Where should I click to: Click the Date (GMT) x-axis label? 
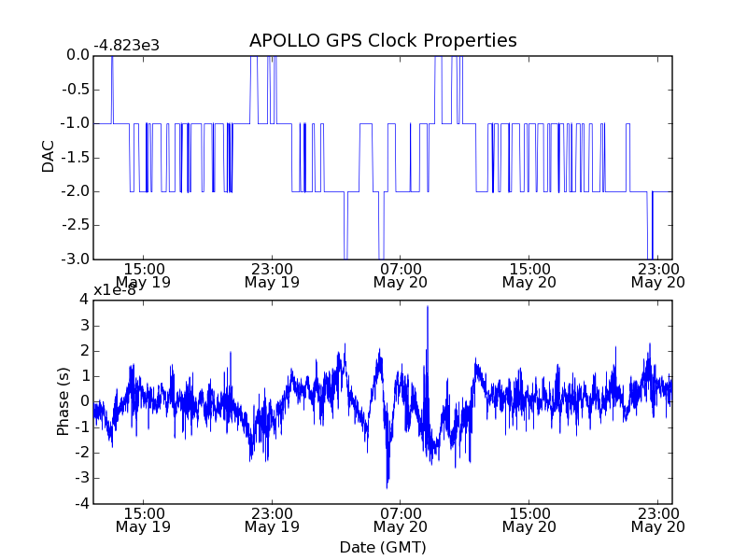click(x=383, y=548)
